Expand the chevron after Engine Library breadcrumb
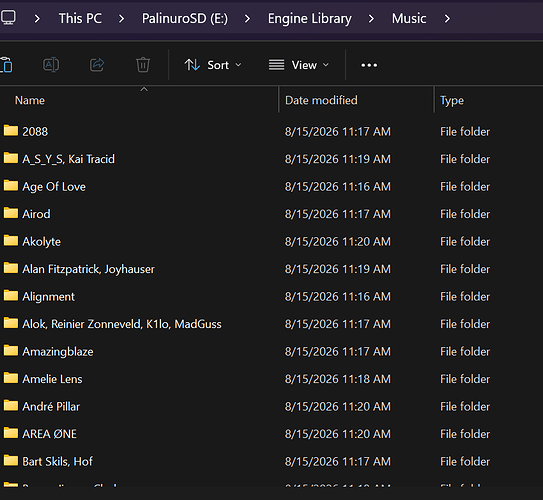Viewport: 543px width, 500px height. coord(371,18)
